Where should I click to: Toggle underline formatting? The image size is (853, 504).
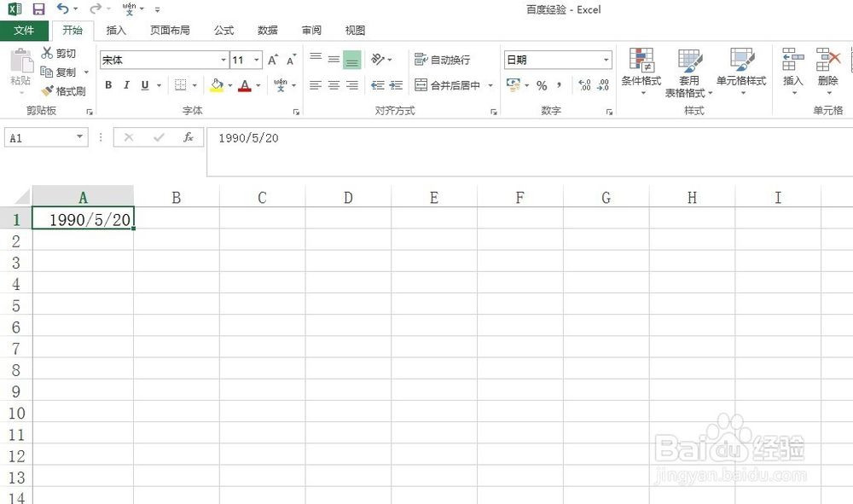145,85
